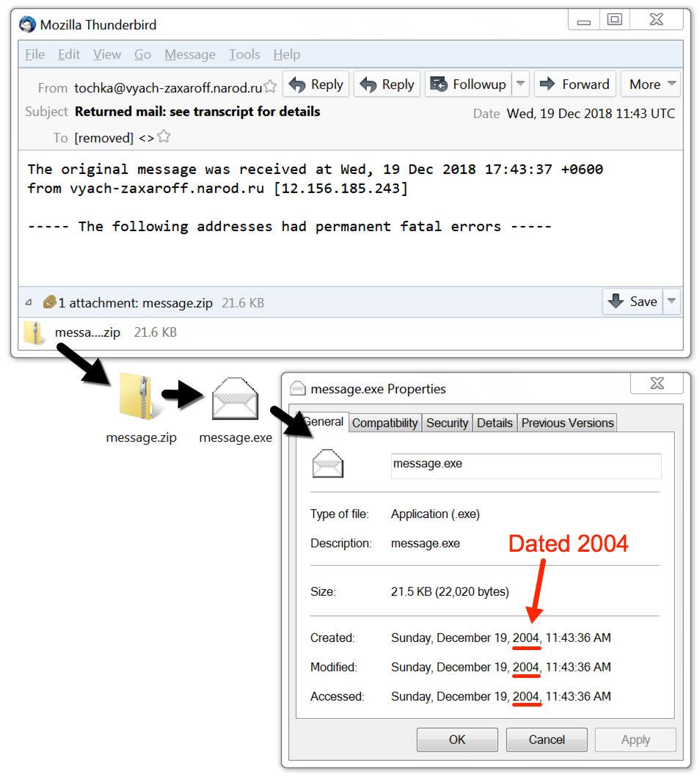Image resolution: width=700 pixels, height=777 pixels.
Task: Select the message.zip folder icon on desktop
Action: point(138,398)
